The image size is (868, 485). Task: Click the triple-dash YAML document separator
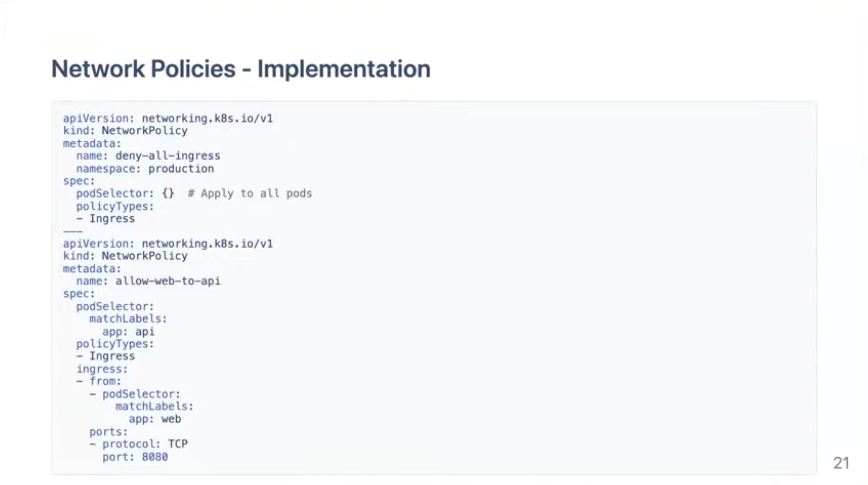[73, 231]
